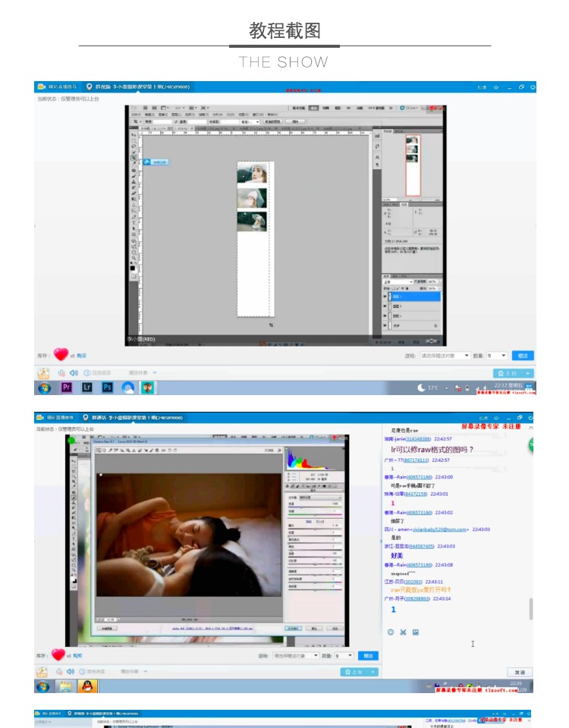Select 群视频 李小雷摄影课堂 tab in first screenshot

pyautogui.click(x=138, y=86)
